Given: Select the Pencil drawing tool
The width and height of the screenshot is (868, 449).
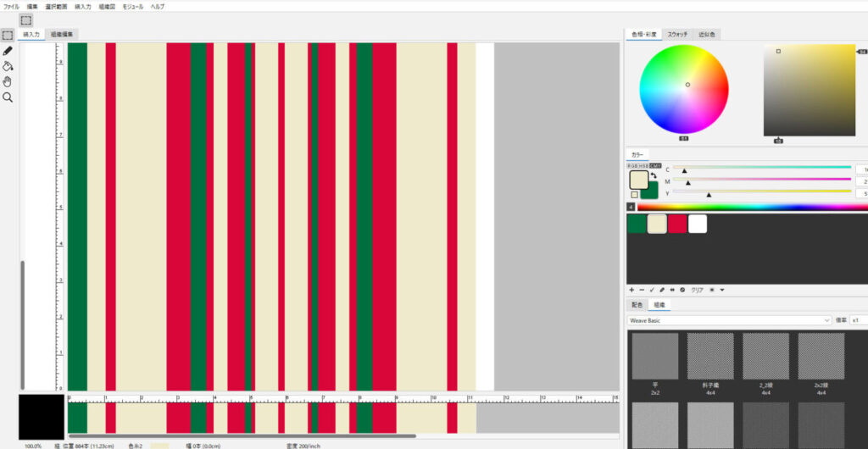Looking at the screenshot, I should click(x=8, y=51).
